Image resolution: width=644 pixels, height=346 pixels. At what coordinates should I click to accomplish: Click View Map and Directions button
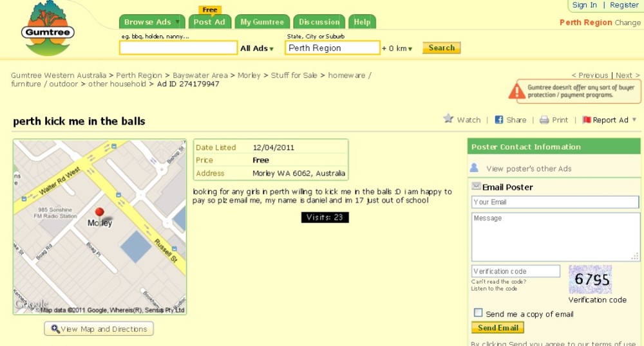click(99, 329)
